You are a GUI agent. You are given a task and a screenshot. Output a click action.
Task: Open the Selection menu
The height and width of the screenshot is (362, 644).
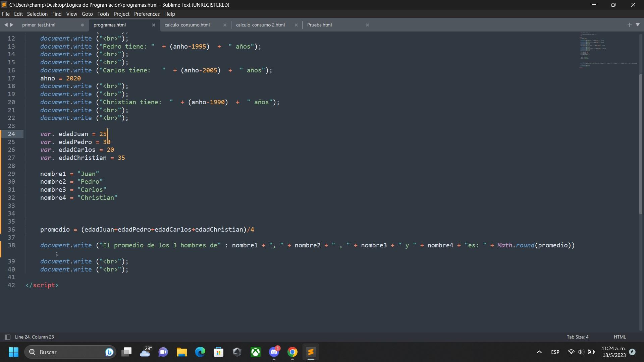[37, 14]
